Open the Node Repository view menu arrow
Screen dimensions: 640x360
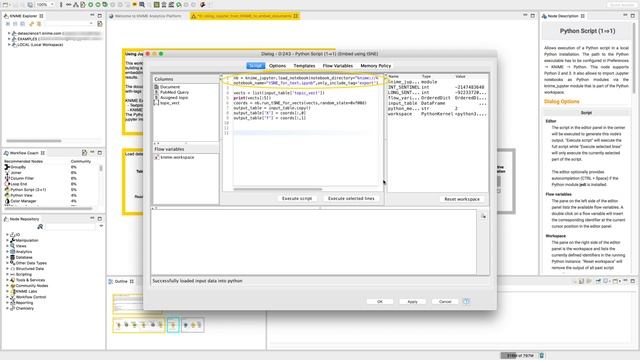[x=101, y=226]
